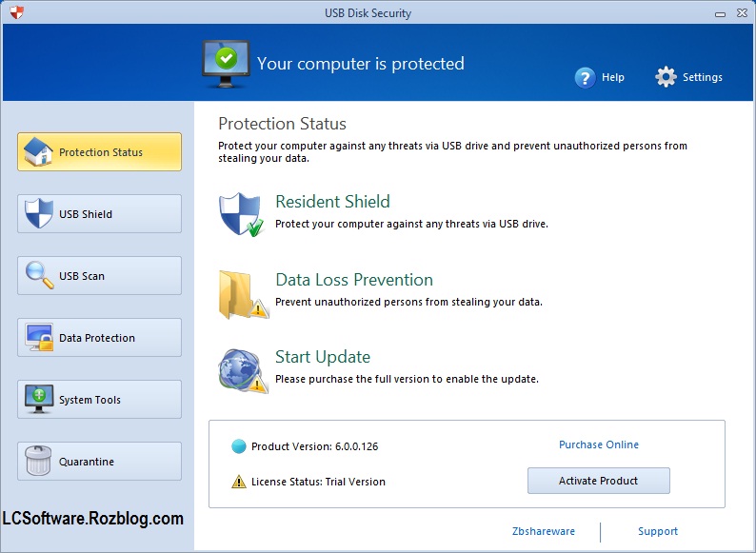Image resolution: width=756 pixels, height=553 pixels.
Task: Click the Data Loss Prevention folder icon
Action: point(244,294)
